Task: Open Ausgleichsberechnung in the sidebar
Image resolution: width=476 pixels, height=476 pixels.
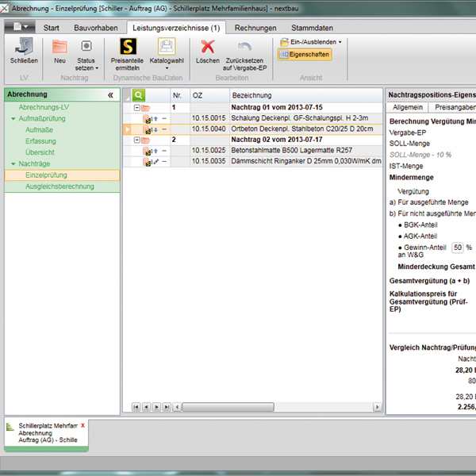Action: [x=59, y=186]
